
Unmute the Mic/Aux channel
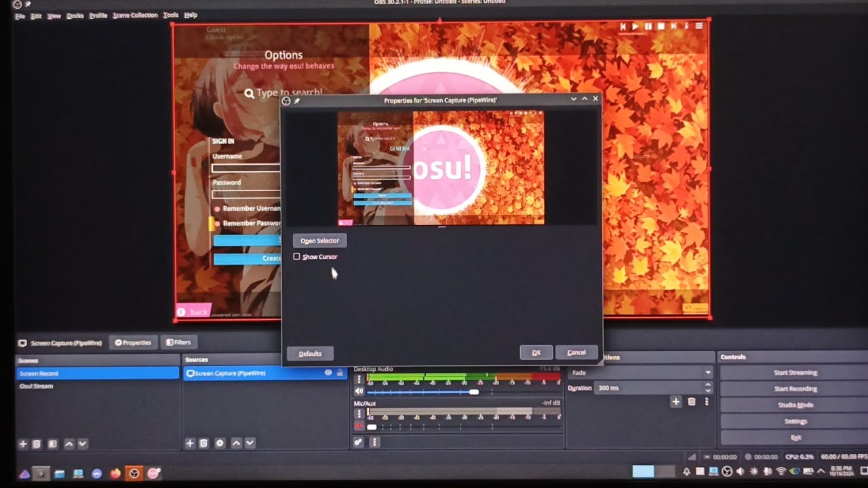(359, 426)
